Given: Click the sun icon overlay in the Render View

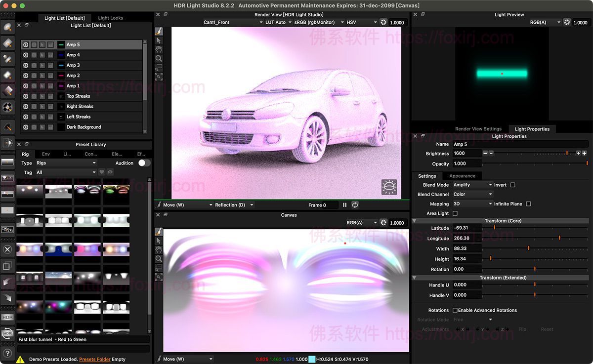Looking at the screenshot, I should tap(389, 187).
